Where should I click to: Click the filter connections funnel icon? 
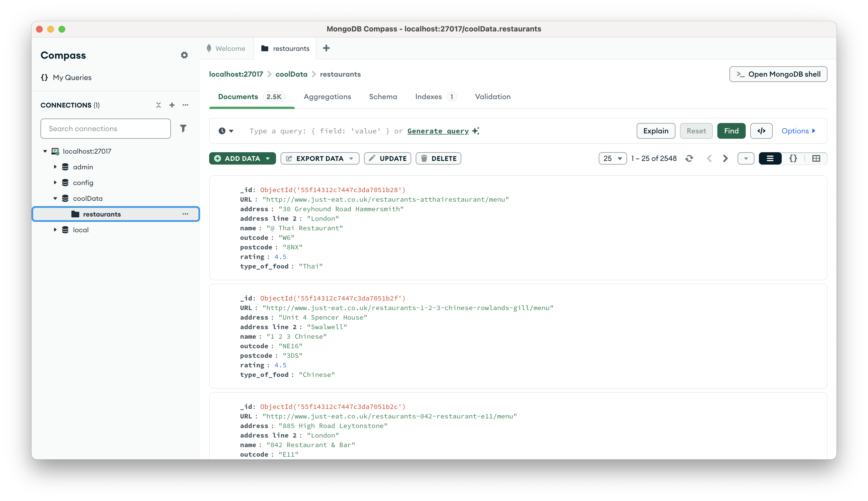tap(183, 129)
